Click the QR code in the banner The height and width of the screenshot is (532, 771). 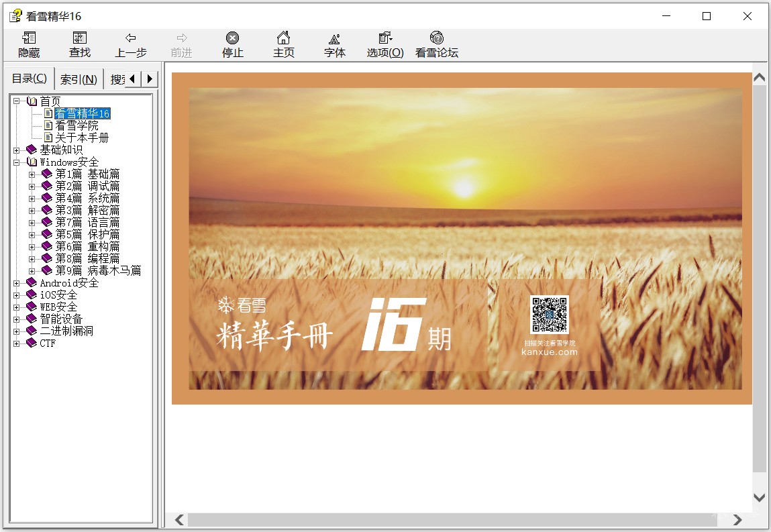point(550,315)
